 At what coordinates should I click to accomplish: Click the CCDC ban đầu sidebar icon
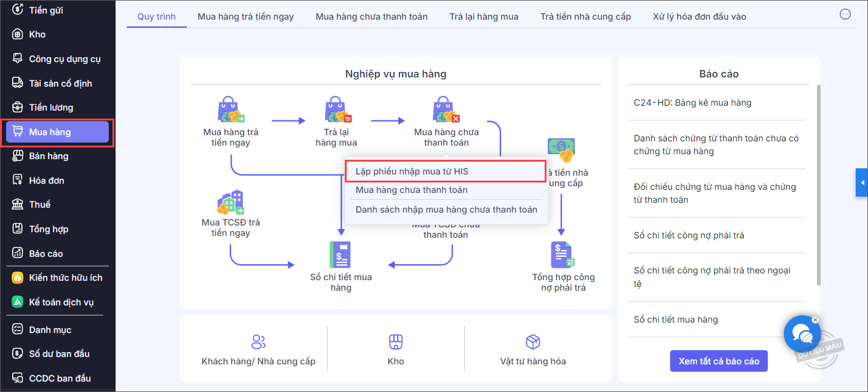pos(18,378)
